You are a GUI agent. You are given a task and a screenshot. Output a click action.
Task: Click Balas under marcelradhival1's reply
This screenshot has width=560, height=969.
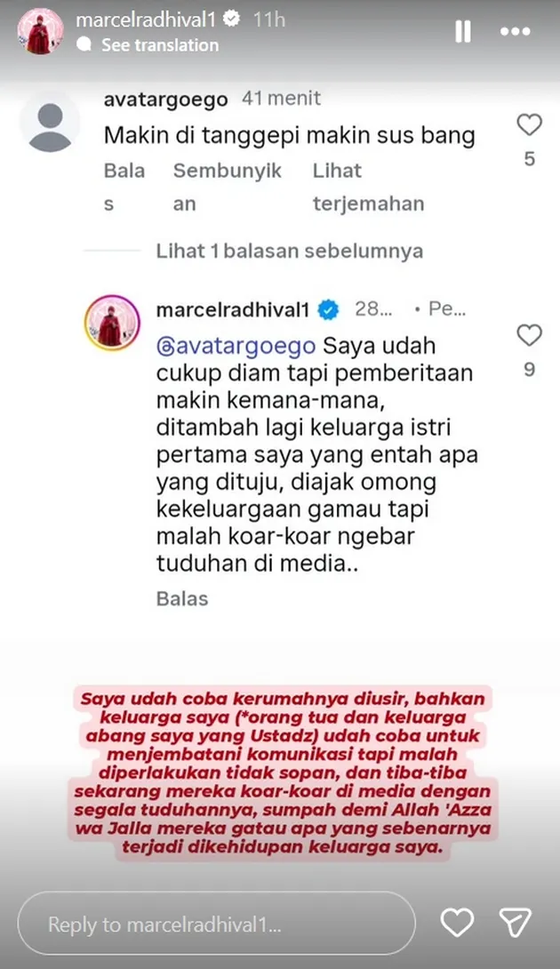pos(182,598)
